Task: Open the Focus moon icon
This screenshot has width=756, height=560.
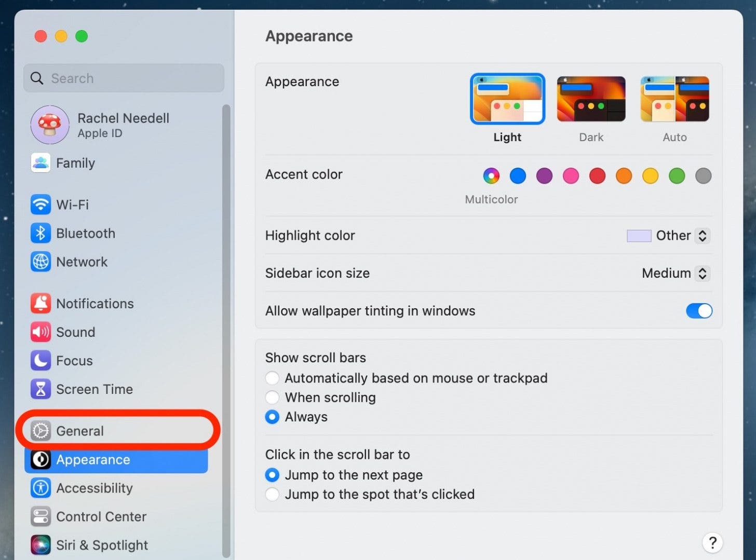Action: pyautogui.click(x=40, y=360)
